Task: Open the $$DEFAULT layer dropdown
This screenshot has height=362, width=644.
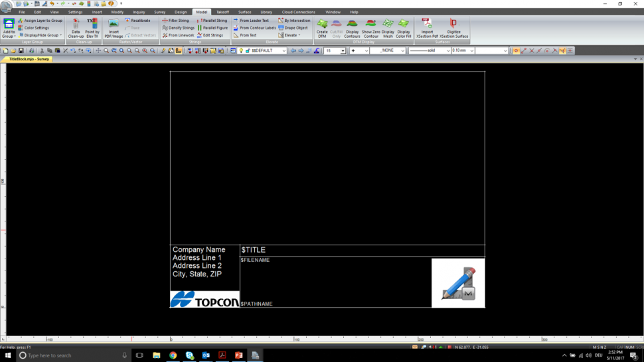Action: point(283,50)
